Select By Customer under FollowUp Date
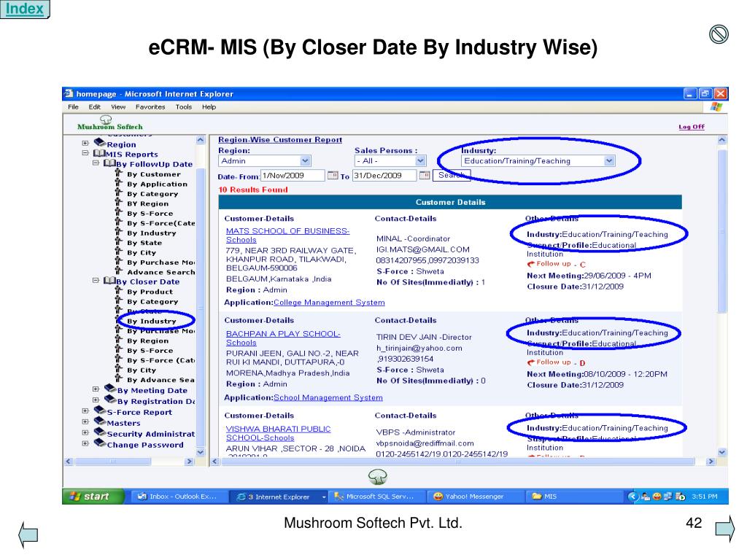This screenshot has height=560, width=747. [153, 174]
